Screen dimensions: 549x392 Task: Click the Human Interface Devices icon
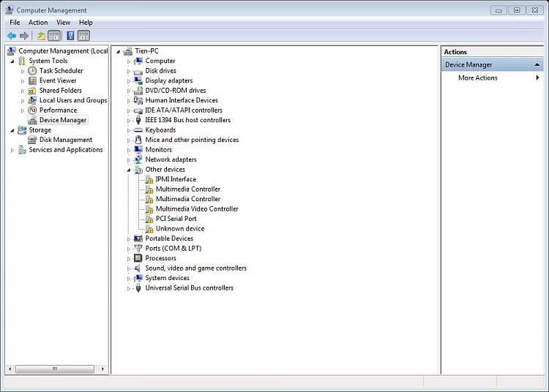[x=138, y=100]
